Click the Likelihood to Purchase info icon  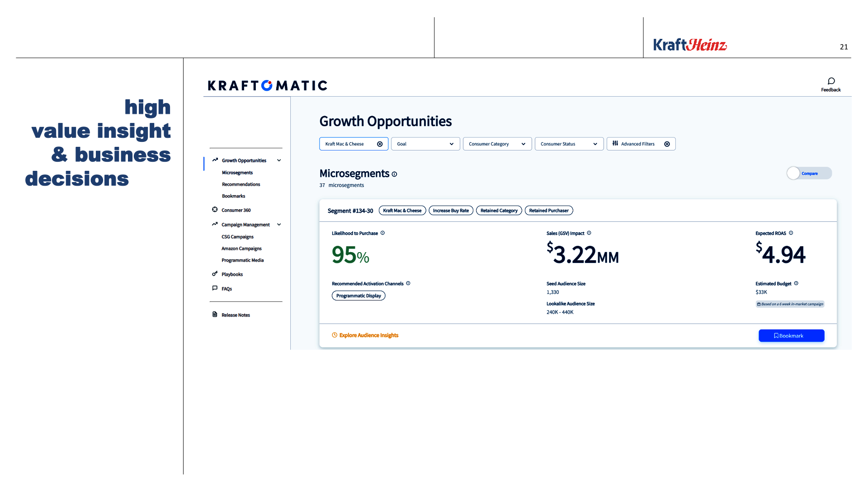382,233
